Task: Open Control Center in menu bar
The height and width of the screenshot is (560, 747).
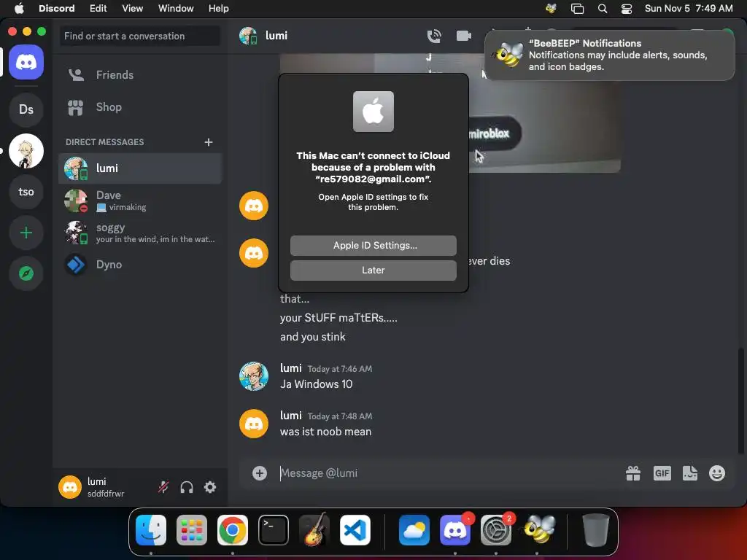Action: pos(627,8)
